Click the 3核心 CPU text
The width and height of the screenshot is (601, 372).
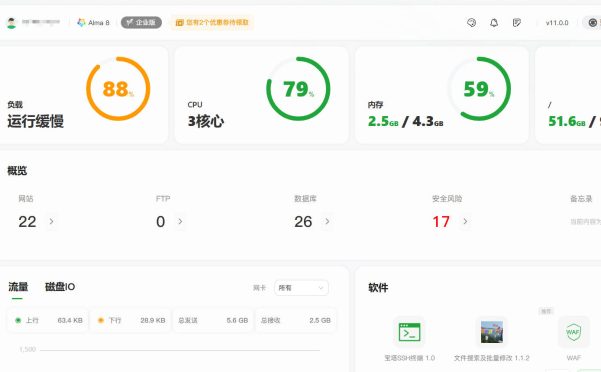click(206, 121)
